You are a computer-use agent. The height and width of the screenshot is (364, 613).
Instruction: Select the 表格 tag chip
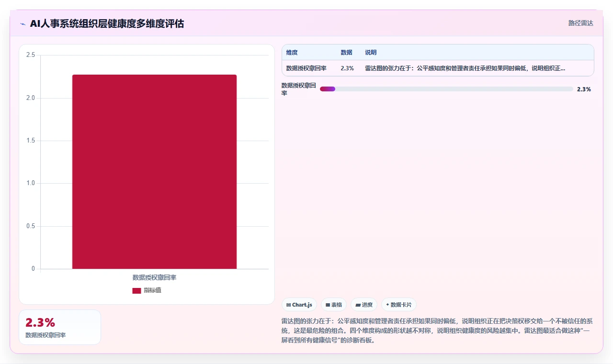click(x=334, y=305)
